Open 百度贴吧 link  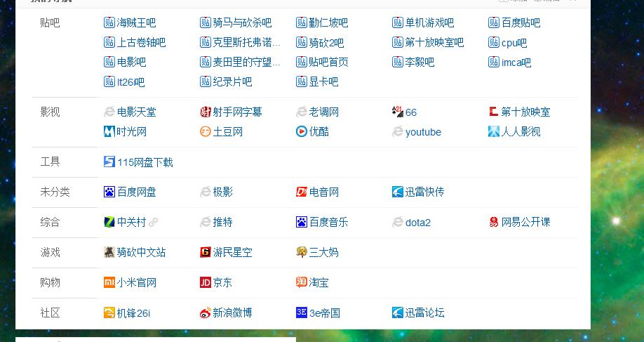(x=521, y=22)
